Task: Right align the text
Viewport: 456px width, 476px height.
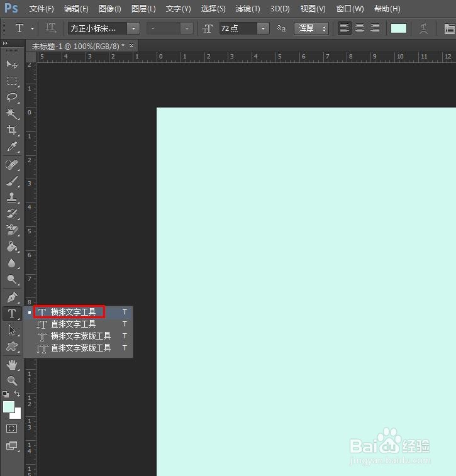Action: [x=375, y=28]
